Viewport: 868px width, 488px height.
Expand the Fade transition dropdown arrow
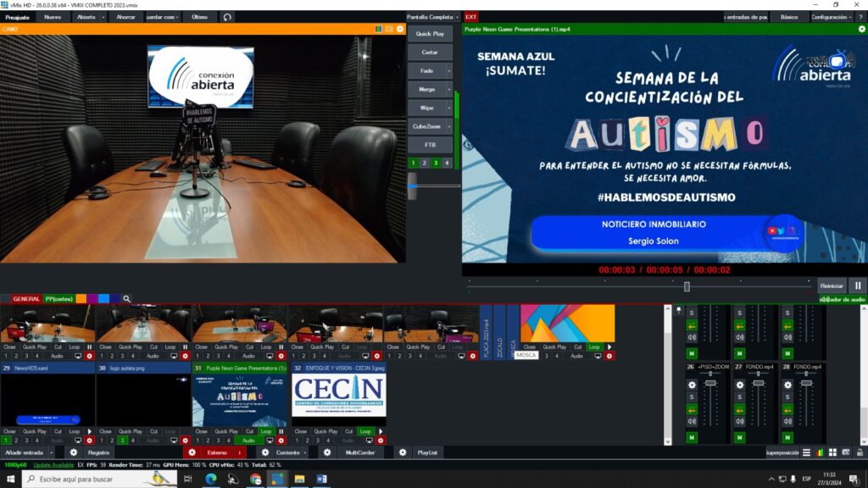448,71
